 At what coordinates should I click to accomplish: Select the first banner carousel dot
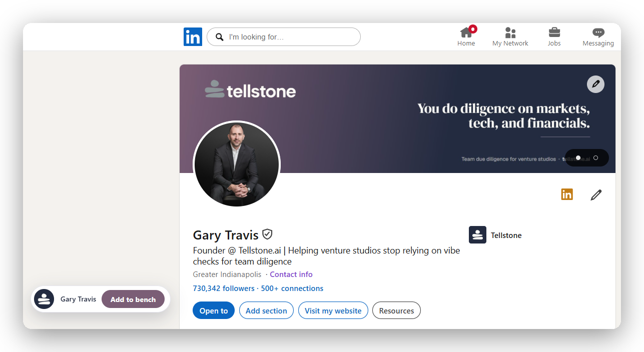[x=578, y=157]
